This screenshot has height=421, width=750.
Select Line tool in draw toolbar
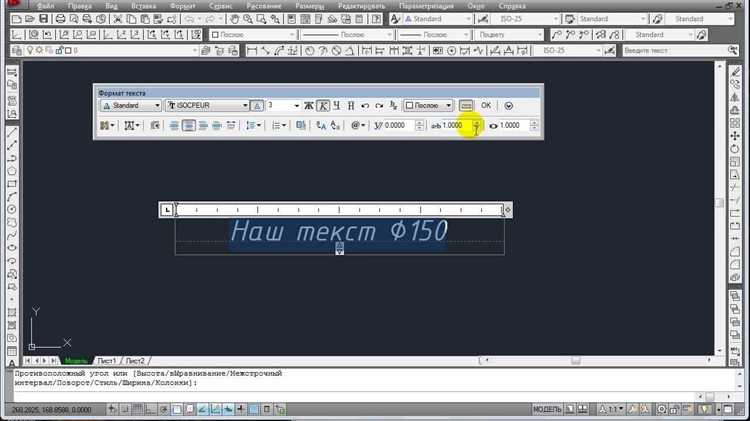point(12,132)
